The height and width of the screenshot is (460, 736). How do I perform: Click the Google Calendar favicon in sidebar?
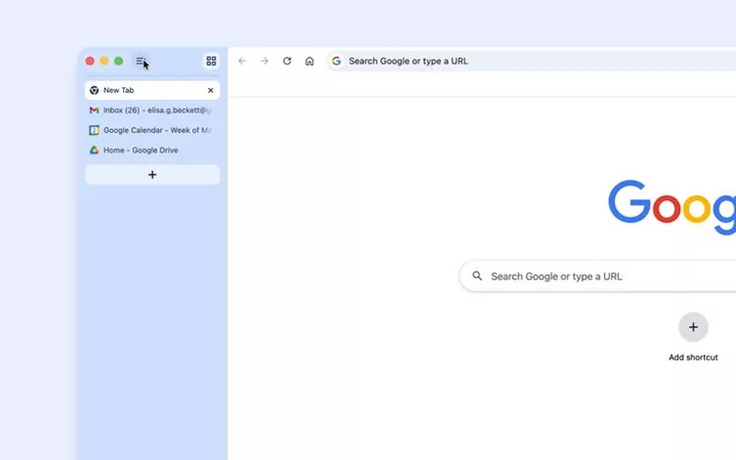(94, 130)
